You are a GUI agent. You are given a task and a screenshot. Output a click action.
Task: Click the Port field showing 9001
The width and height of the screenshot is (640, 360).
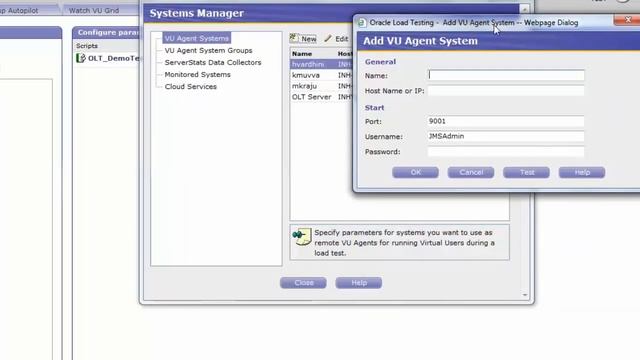pyautogui.click(x=506, y=121)
